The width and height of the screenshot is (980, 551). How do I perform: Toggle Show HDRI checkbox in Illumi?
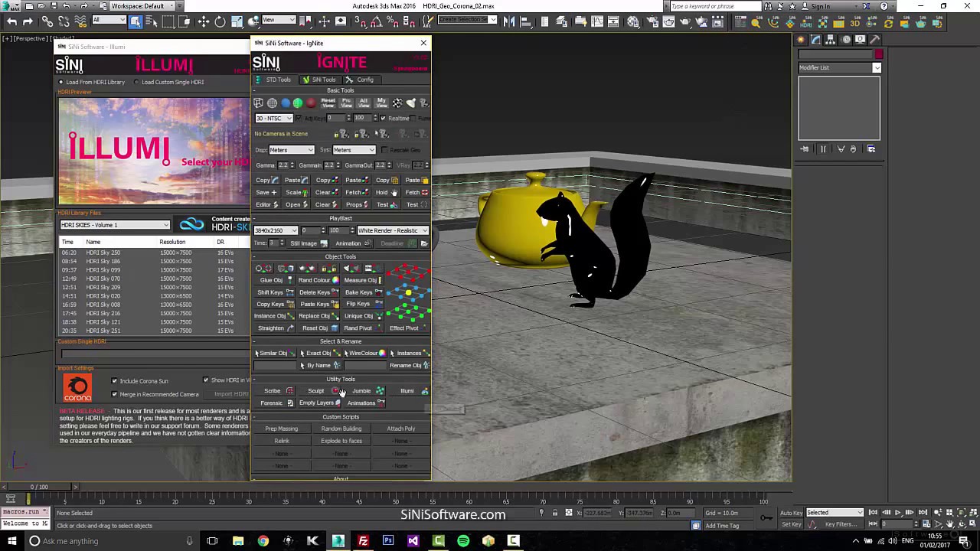tap(205, 380)
